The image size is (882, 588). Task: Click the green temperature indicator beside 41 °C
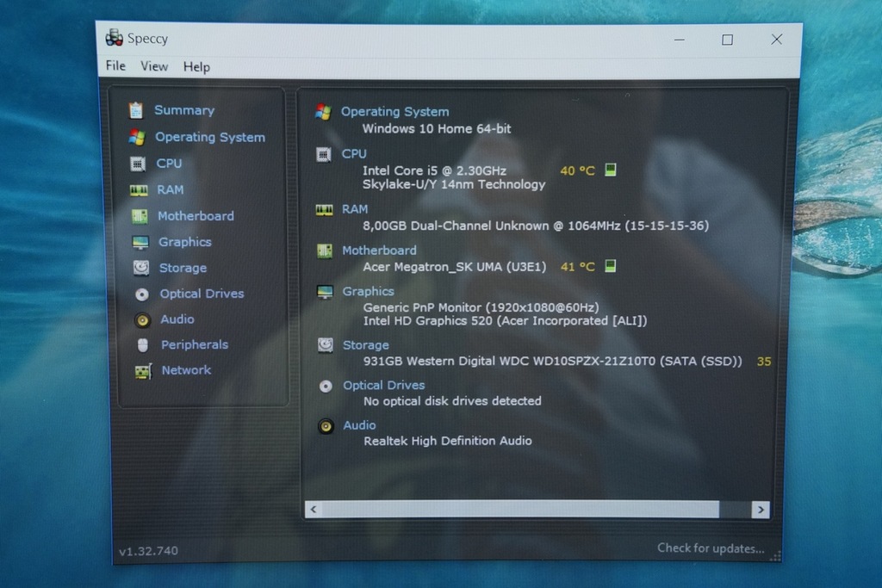[611, 266]
